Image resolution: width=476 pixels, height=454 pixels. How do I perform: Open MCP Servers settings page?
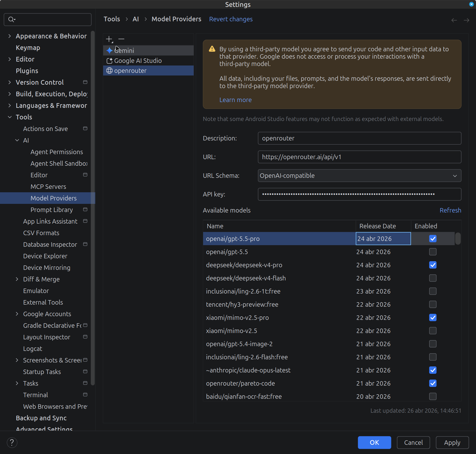pos(48,186)
